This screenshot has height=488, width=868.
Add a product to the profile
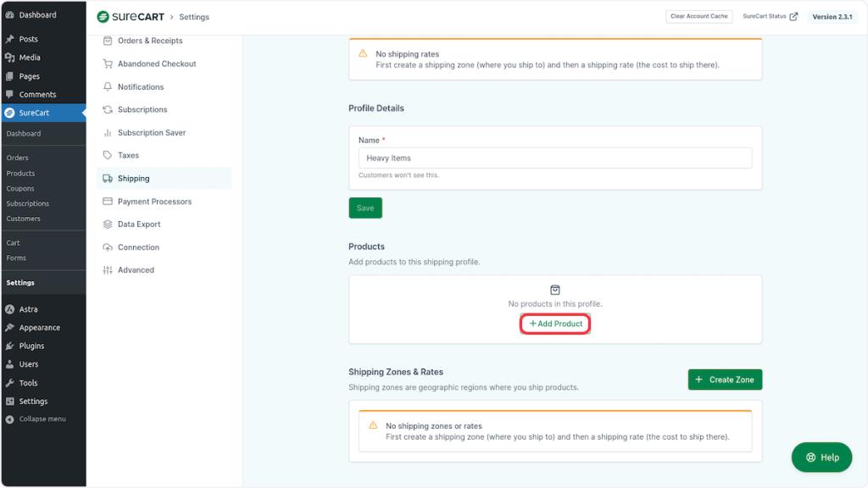click(555, 324)
